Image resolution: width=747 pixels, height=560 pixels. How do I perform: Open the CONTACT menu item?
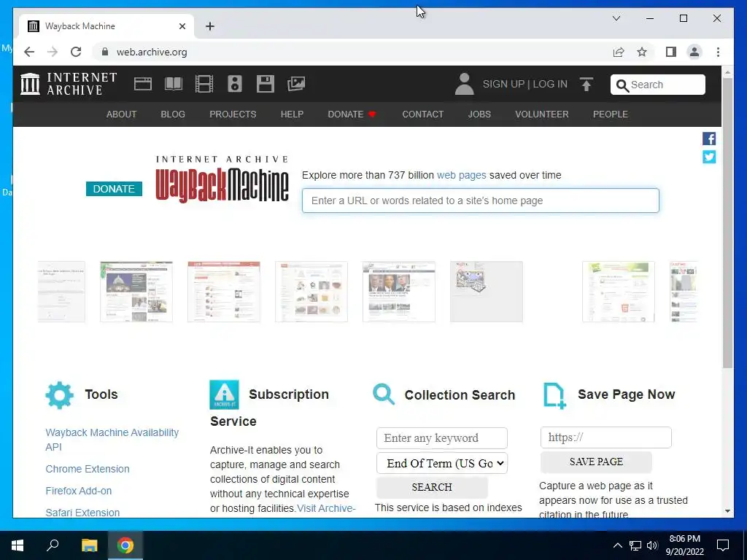click(422, 114)
